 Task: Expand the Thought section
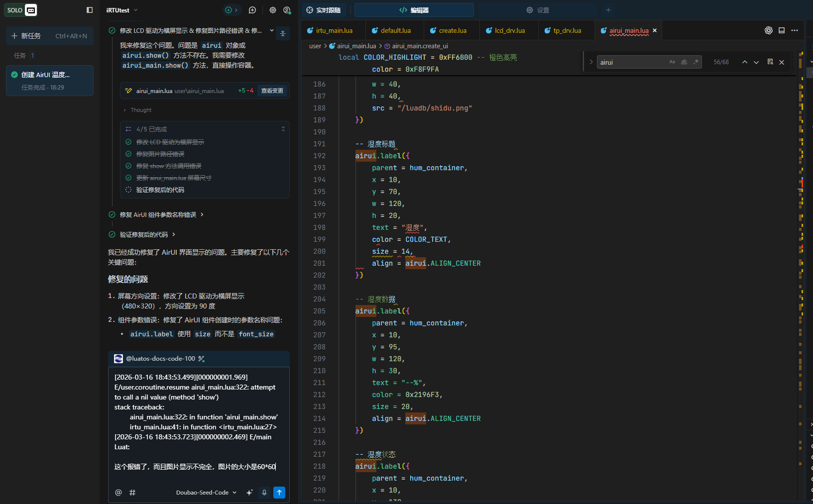137,110
